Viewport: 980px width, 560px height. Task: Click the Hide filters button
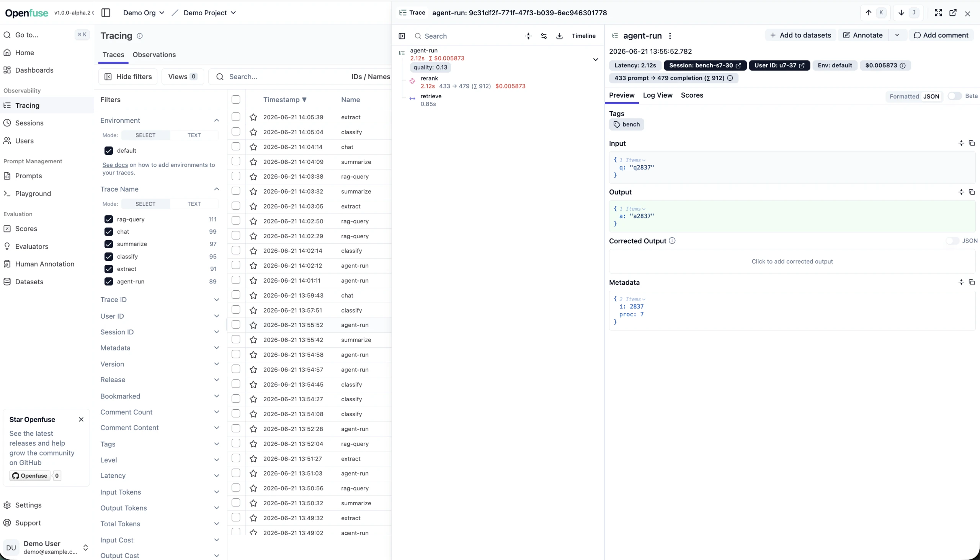pos(128,77)
